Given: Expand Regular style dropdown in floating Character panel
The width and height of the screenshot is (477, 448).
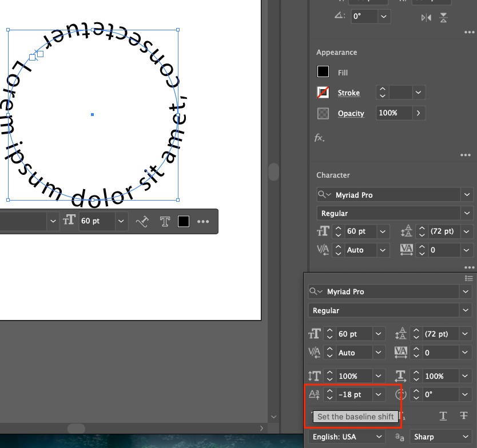Looking at the screenshot, I should click(x=466, y=310).
